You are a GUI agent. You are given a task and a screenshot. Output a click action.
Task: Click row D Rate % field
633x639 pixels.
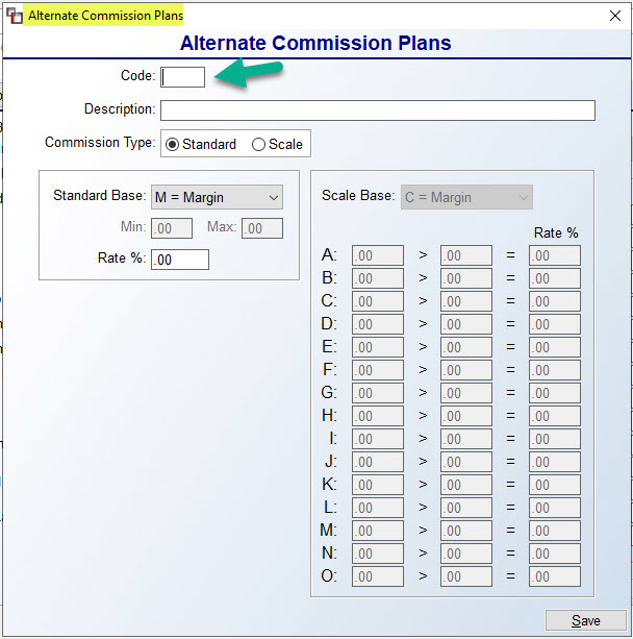(554, 324)
